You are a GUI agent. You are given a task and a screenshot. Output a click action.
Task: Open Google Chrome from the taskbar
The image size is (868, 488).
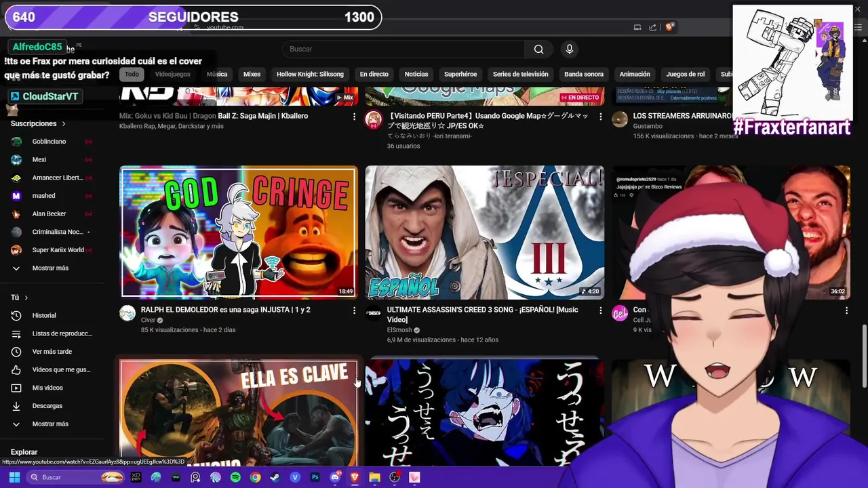pos(255,477)
